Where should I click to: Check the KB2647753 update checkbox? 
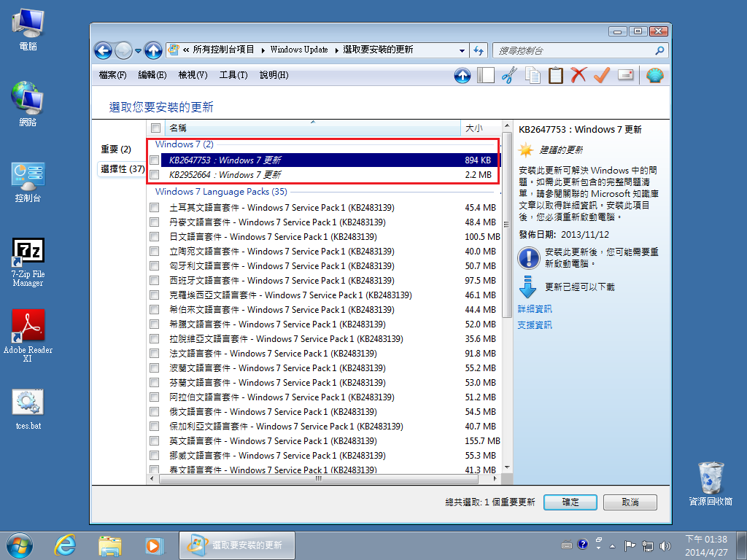[x=155, y=160]
